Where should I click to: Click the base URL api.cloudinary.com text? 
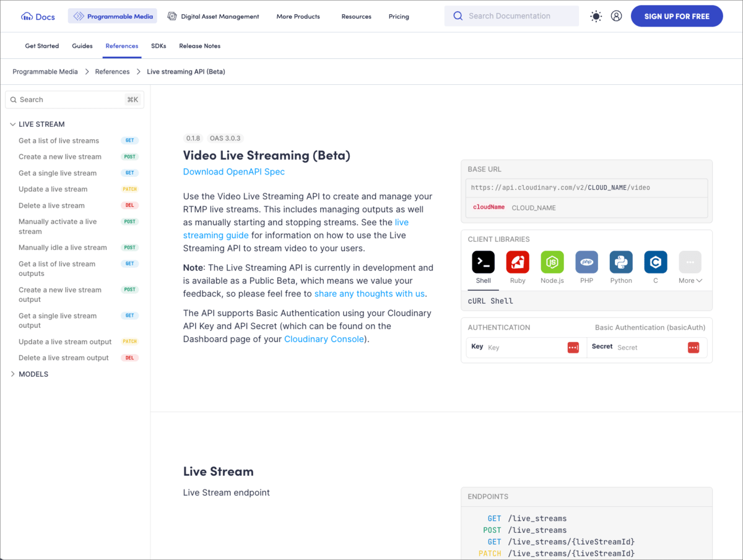click(560, 187)
